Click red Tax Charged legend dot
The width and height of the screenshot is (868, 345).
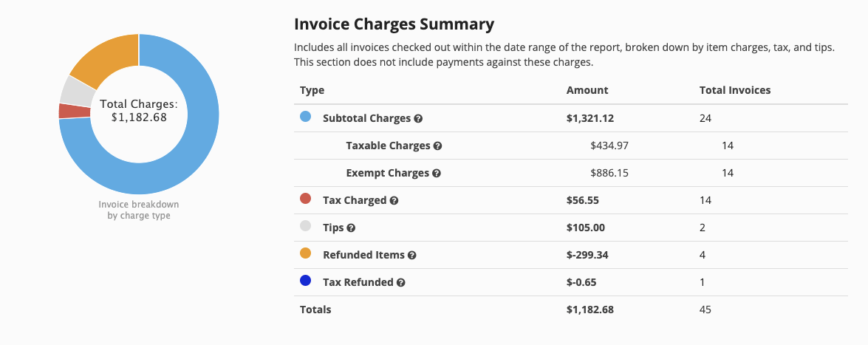pos(306,199)
